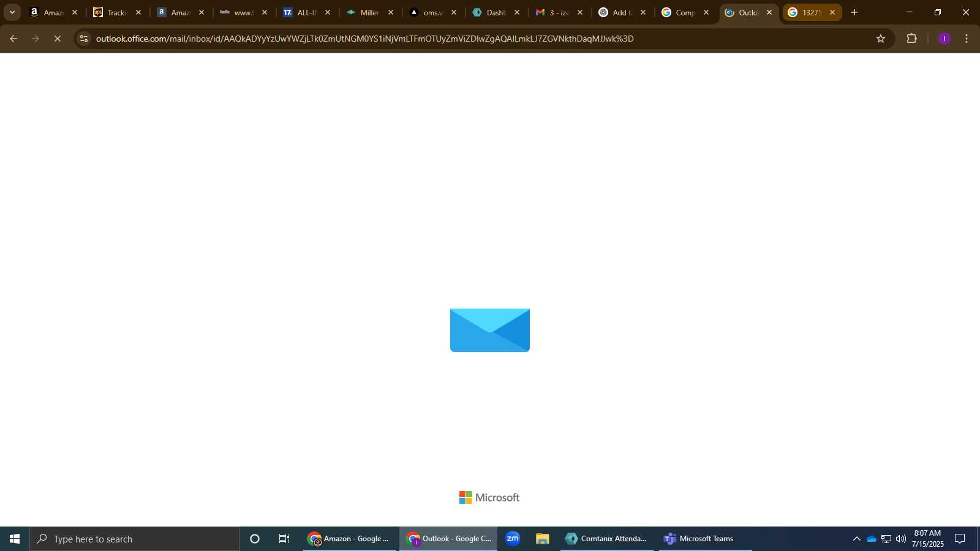Restore down the Chrome window
The image size is (980, 551).
pyautogui.click(x=938, y=12)
